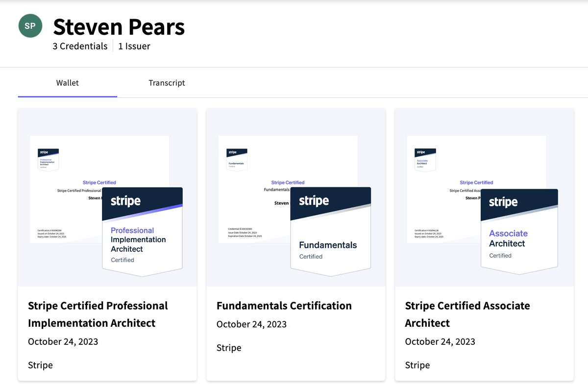Open the Associate Architect badge

(519, 232)
